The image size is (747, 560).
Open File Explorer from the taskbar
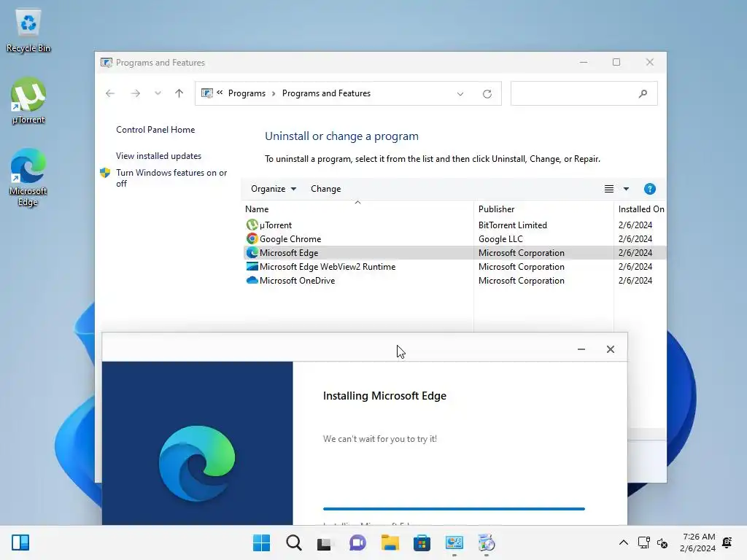click(x=390, y=542)
